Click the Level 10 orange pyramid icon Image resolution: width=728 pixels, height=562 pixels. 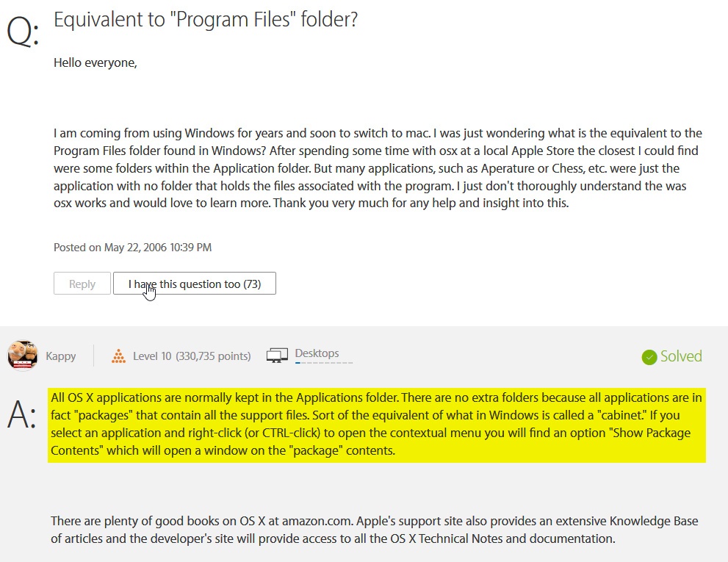(118, 356)
